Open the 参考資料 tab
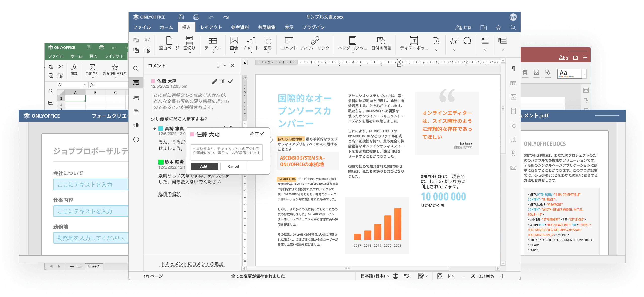The image size is (644, 297). (240, 27)
